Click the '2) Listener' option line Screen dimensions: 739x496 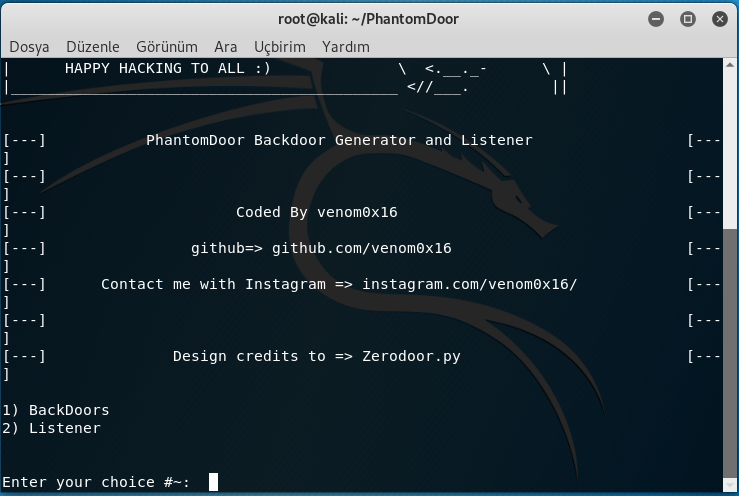pyautogui.click(x=51, y=428)
